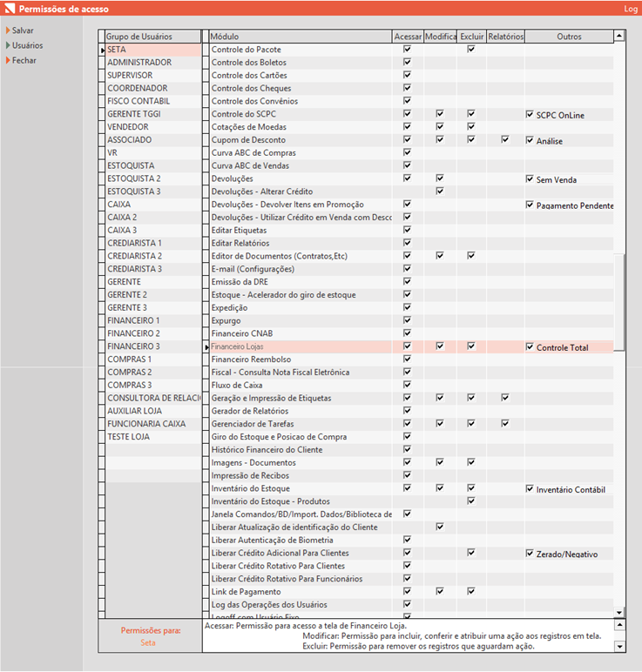
Task: Toggle Relatórios for Gerenciador de Tarefas
Action: click(x=505, y=423)
